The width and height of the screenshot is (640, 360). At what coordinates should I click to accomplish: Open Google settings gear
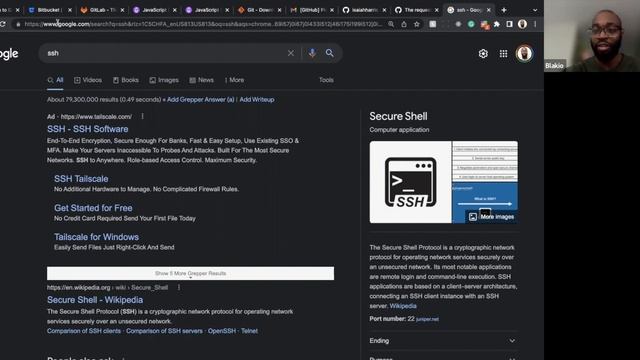pyautogui.click(x=483, y=53)
